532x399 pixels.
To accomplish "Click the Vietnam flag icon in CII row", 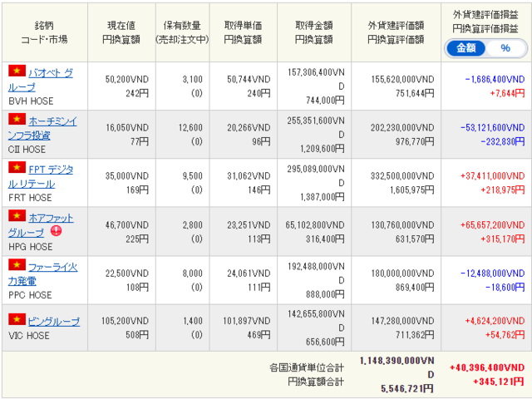I will tap(17, 119).
